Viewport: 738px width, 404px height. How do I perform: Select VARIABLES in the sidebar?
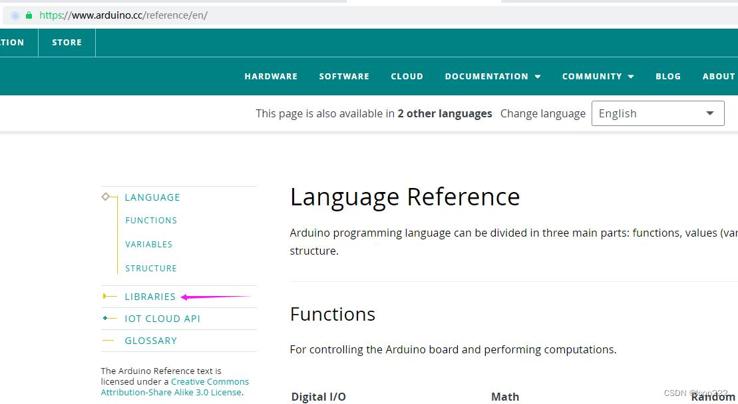pos(149,244)
